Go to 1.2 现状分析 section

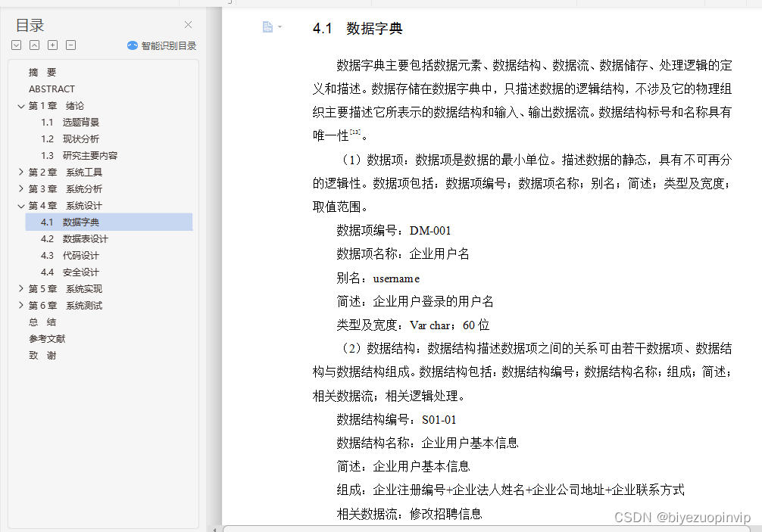(x=70, y=138)
